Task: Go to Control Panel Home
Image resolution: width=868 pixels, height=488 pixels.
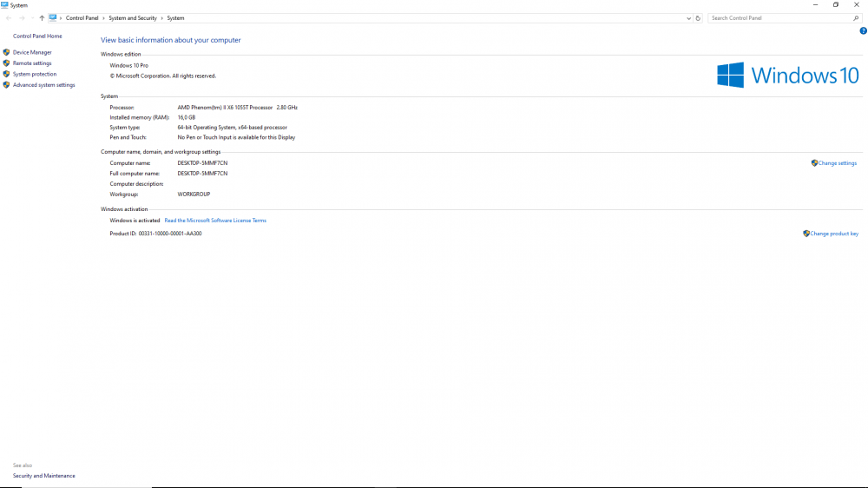Action: (37, 36)
